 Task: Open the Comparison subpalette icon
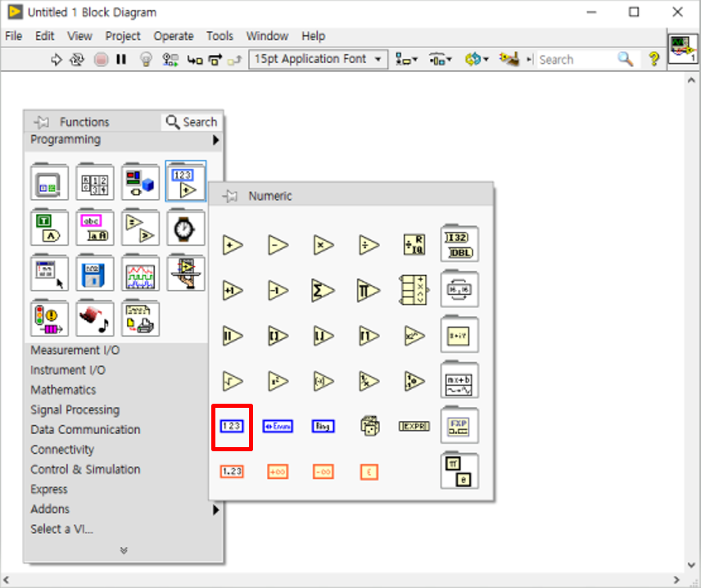tap(140, 227)
